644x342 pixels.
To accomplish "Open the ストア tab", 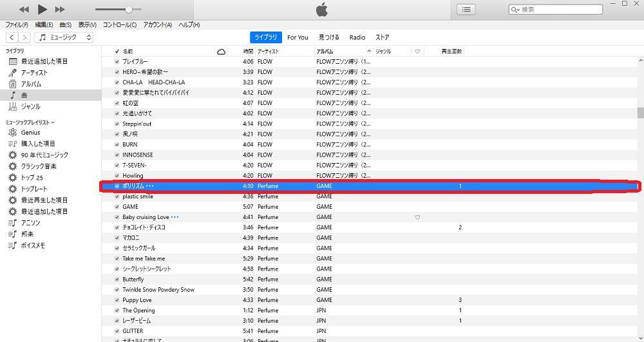I will coord(383,37).
